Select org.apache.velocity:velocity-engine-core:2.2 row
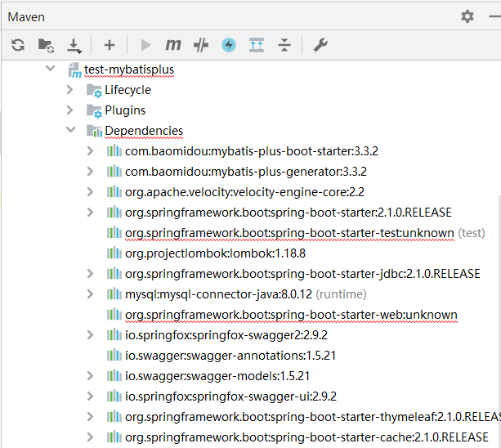The height and width of the screenshot is (448, 501). coord(244,192)
